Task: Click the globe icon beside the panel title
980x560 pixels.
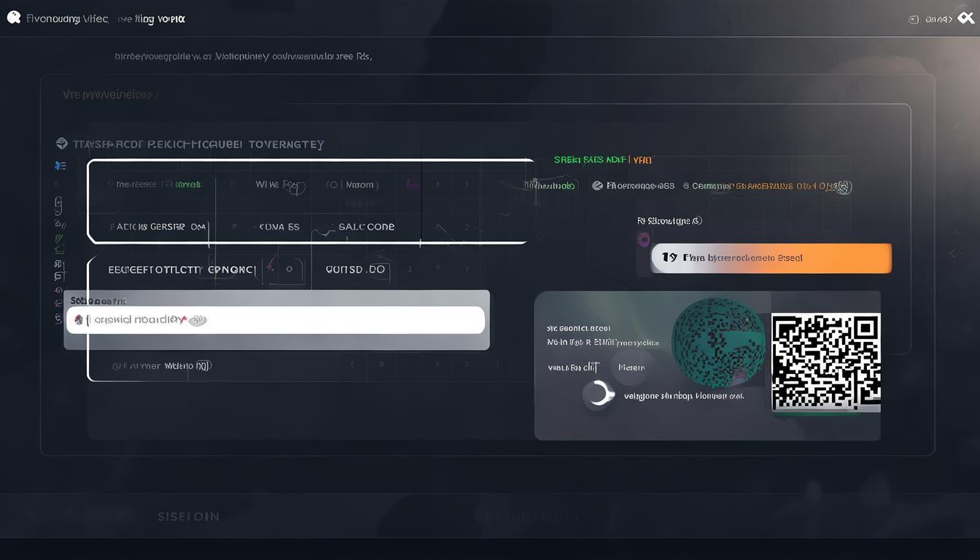Action: coord(63,143)
